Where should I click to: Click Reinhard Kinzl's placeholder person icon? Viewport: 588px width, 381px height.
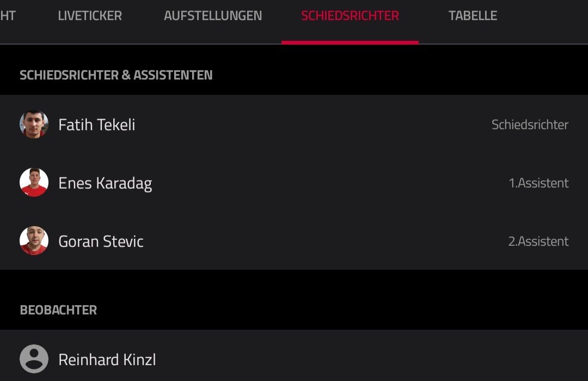click(x=34, y=359)
